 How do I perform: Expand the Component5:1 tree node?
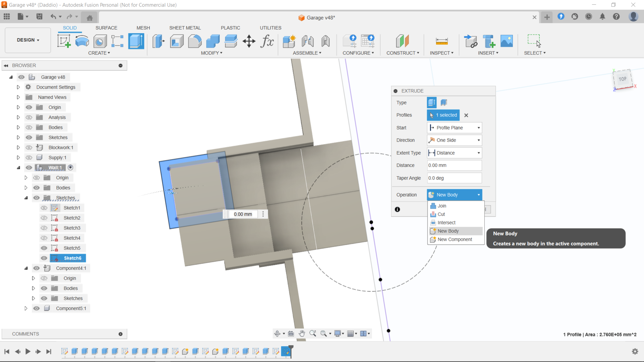[x=26, y=308]
